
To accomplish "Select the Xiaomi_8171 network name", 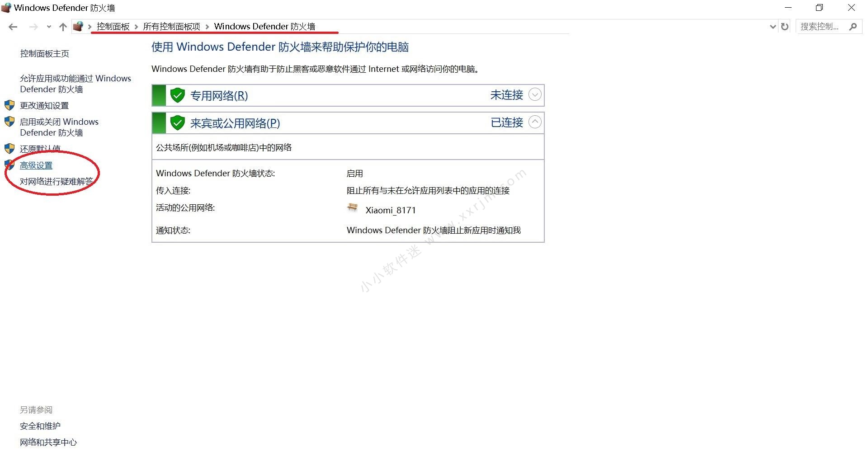I will [391, 210].
